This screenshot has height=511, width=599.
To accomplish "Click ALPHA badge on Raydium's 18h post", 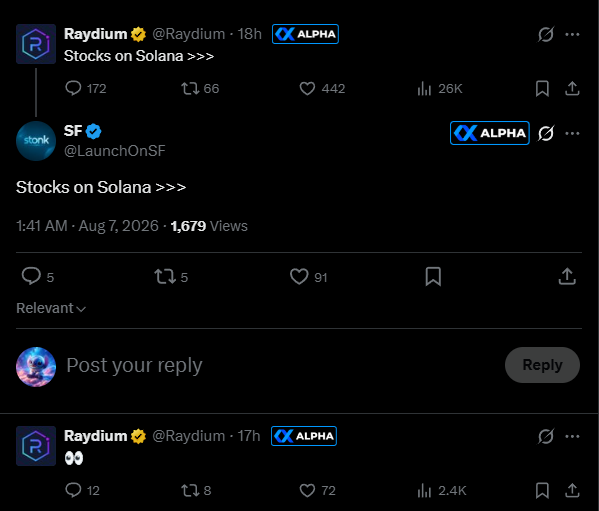I will 305,34.
